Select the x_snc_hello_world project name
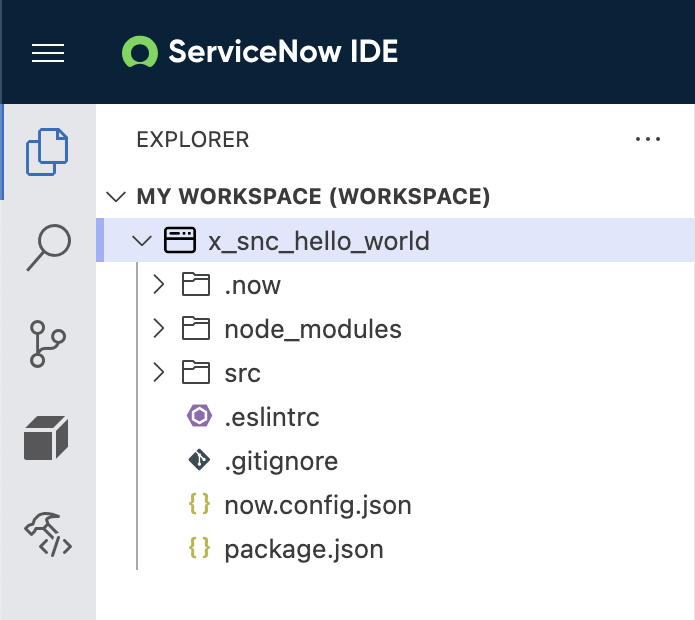Viewport: 695px width, 620px height. click(x=319, y=241)
